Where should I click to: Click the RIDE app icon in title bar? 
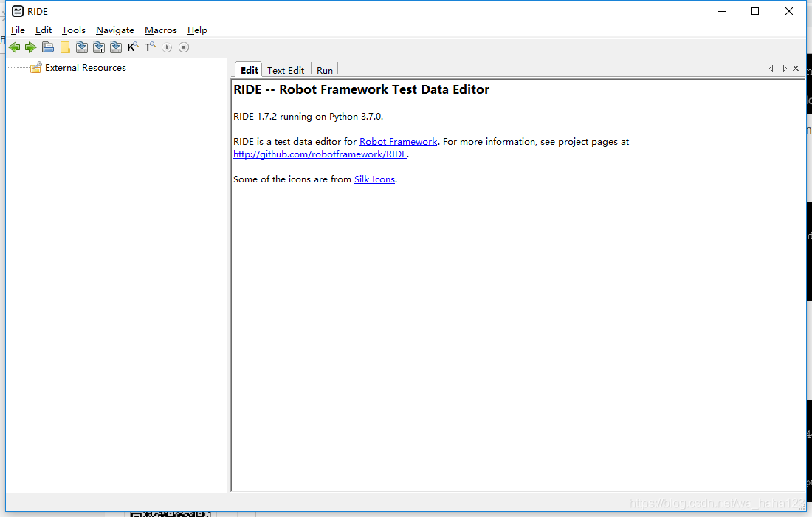(x=18, y=11)
